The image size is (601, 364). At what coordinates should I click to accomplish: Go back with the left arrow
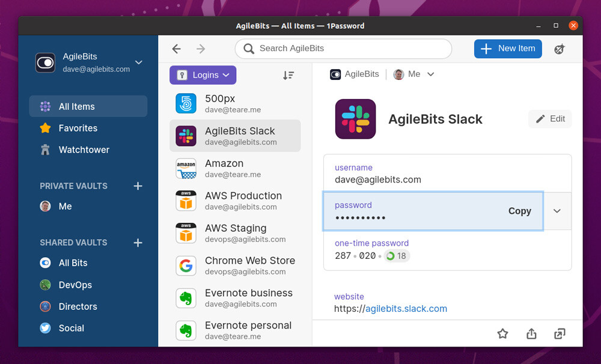pos(176,49)
